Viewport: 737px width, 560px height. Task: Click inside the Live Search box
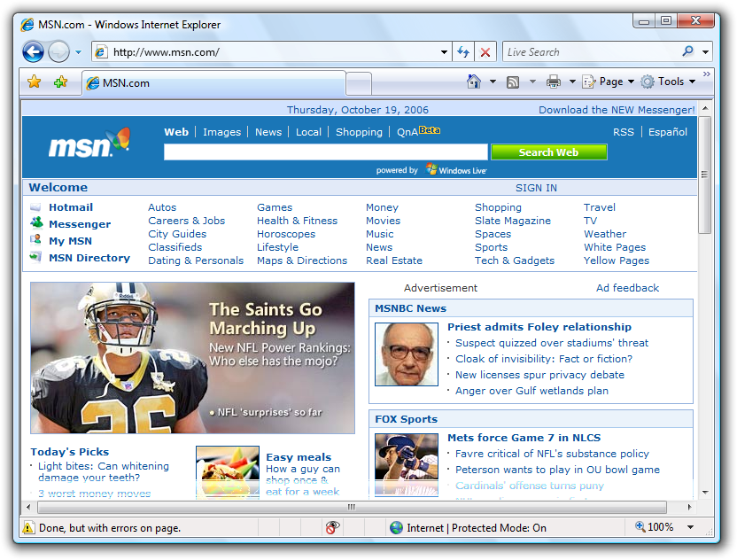tap(592, 52)
